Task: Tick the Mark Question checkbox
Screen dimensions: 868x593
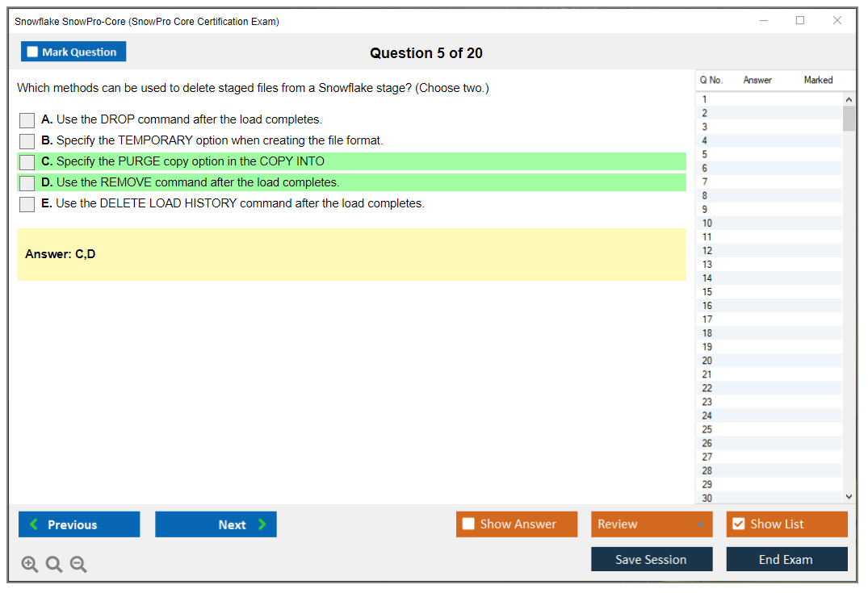Action: 33,52
